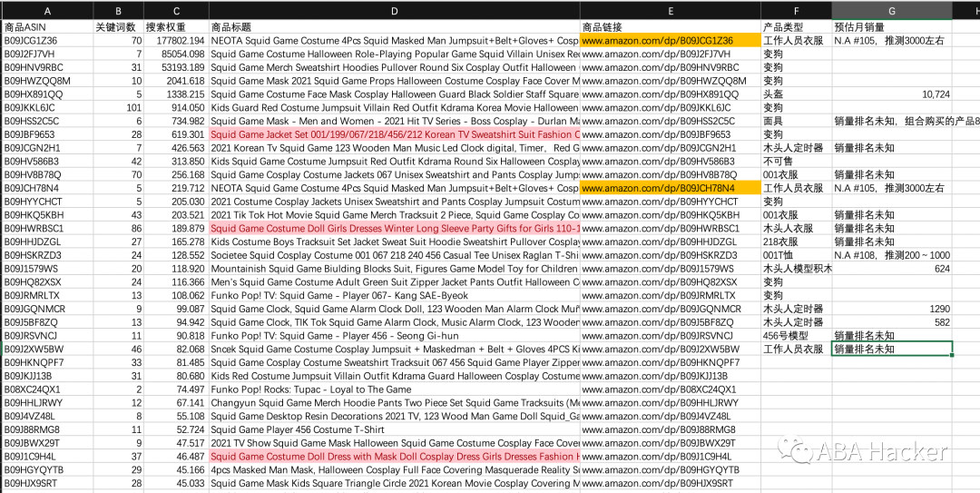Select column A header
This screenshot has width=980, height=493.
tap(47, 11)
